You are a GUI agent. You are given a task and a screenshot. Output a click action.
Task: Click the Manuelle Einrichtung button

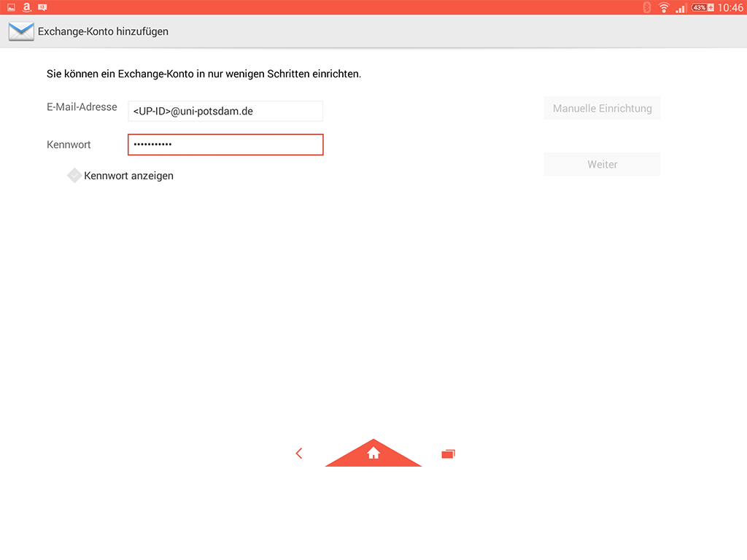click(602, 109)
